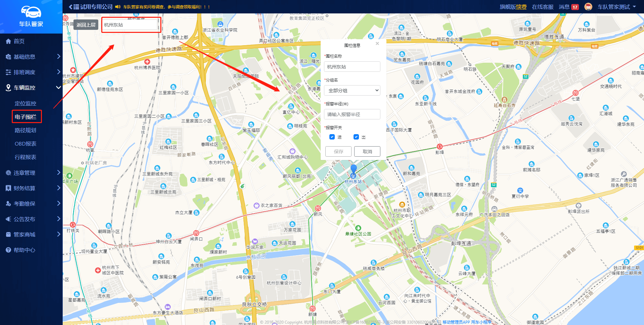Uncheck the 进 alarm checkbox

(x=332, y=137)
